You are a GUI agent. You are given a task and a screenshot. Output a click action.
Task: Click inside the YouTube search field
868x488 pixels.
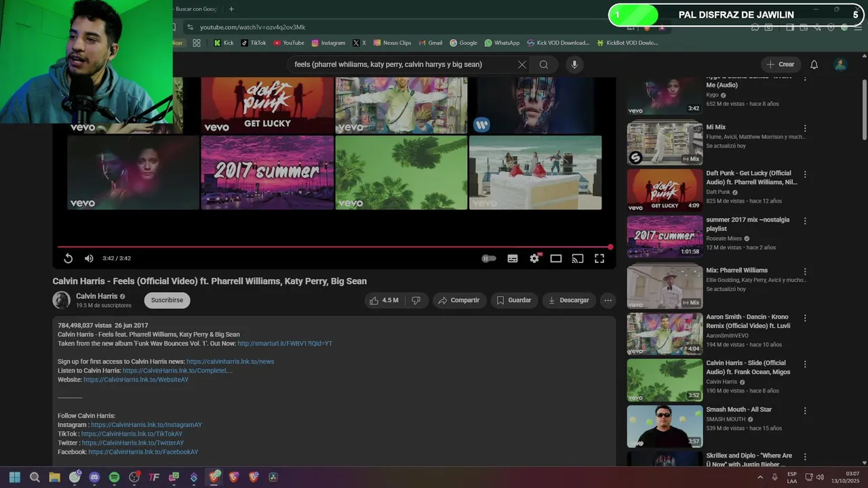point(400,64)
